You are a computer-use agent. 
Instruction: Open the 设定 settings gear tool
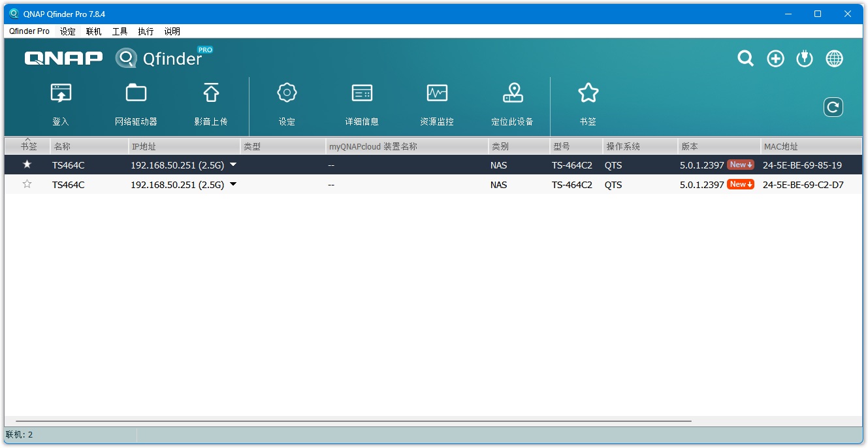tap(287, 104)
